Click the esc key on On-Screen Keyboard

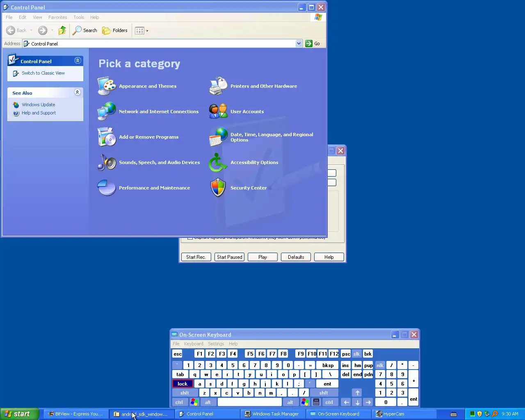[178, 354]
